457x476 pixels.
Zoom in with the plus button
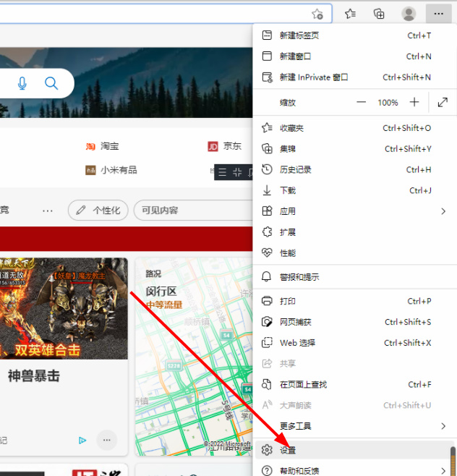(x=414, y=102)
